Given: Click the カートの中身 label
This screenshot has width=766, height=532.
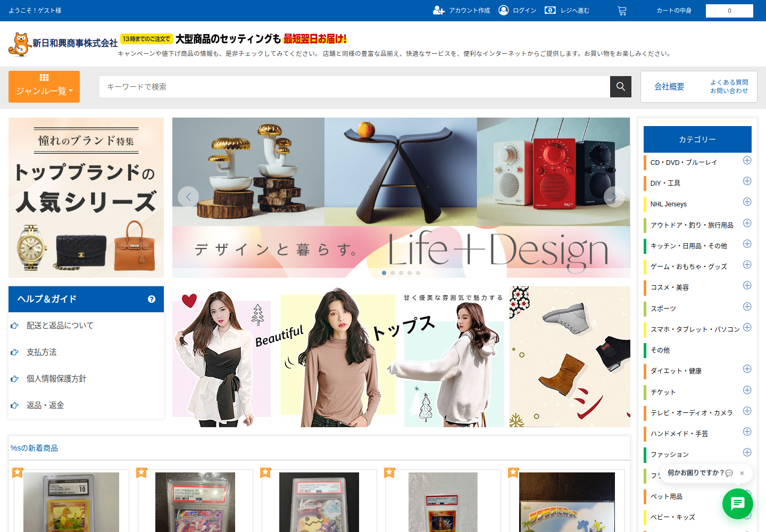Looking at the screenshot, I should pyautogui.click(x=674, y=11).
